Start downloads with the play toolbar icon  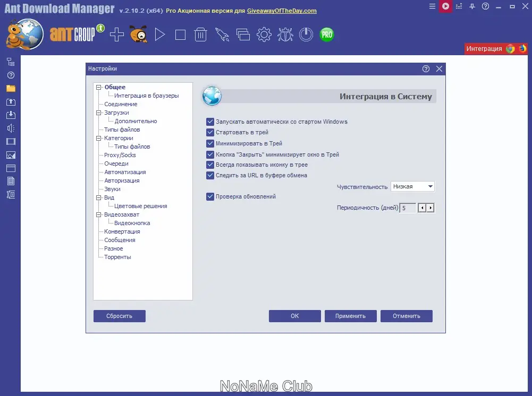click(x=160, y=35)
